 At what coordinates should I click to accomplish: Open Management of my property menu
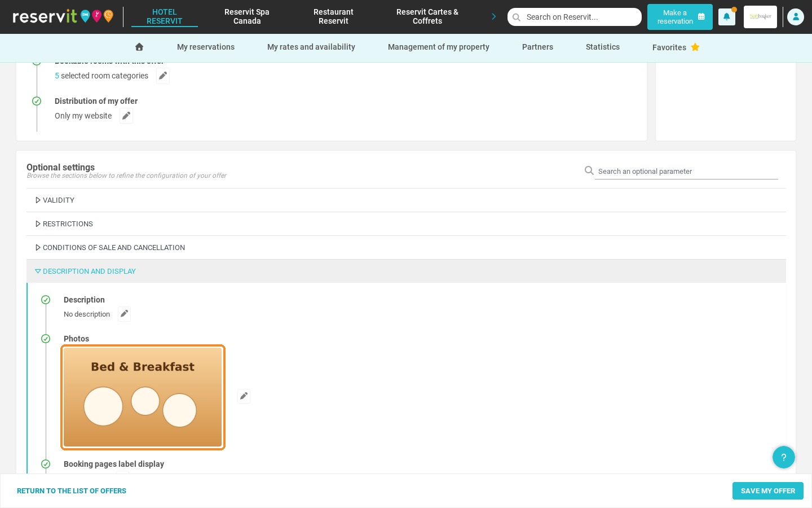click(439, 47)
